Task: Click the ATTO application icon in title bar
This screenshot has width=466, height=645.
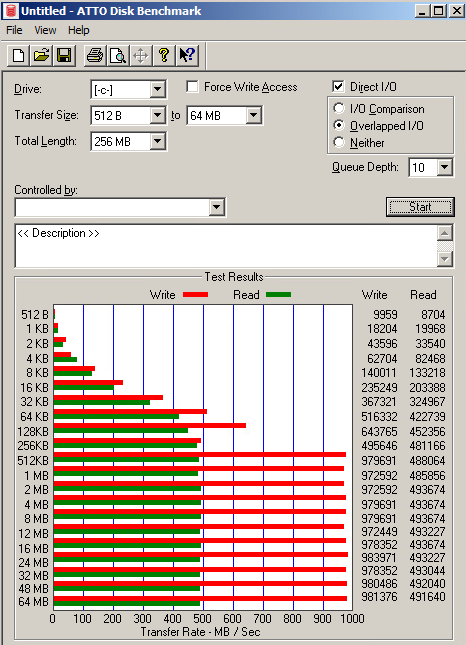Action: click(11, 11)
